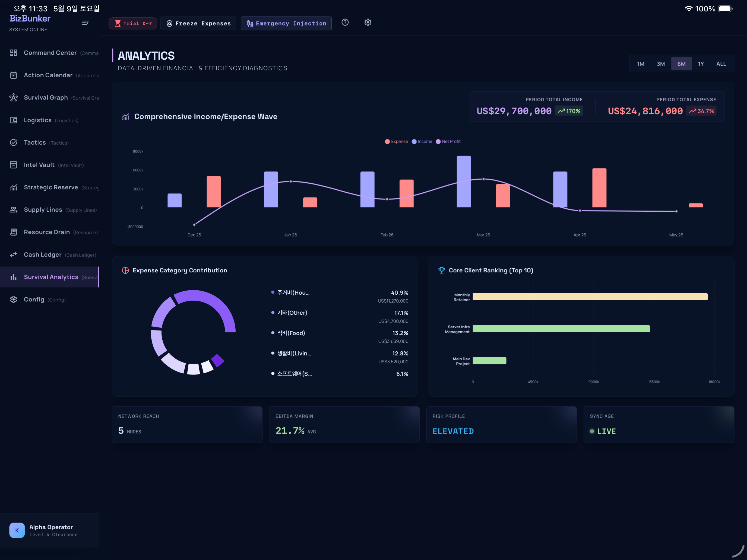
Task: Click the 소프트웨어(S... category row
Action: pyautogui.click(x=339, y=374)
